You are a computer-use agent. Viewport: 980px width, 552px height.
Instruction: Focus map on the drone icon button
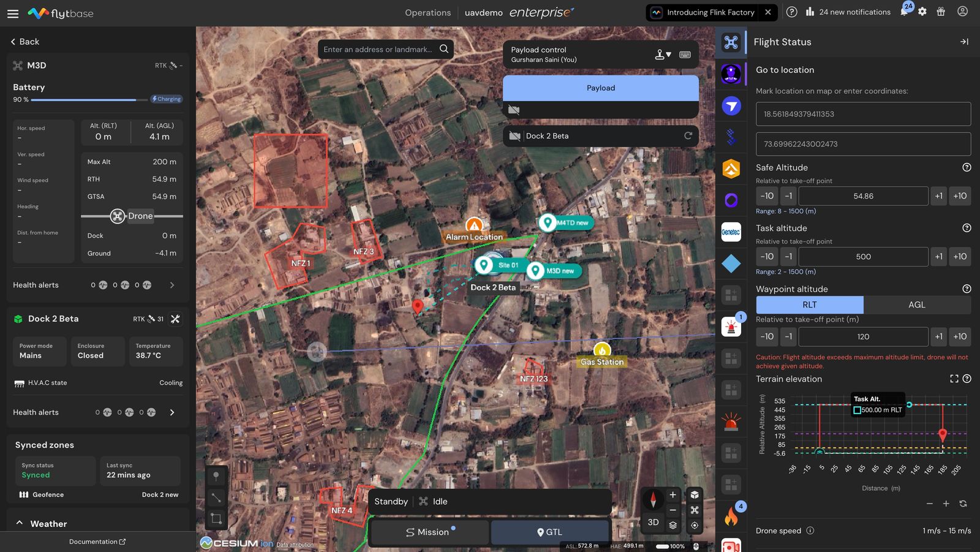click(695, 510)
